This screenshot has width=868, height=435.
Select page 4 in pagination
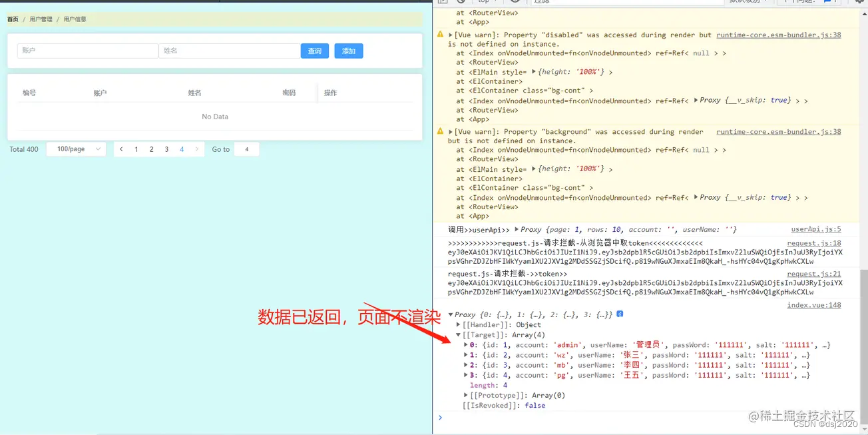[x=182, y=149]
